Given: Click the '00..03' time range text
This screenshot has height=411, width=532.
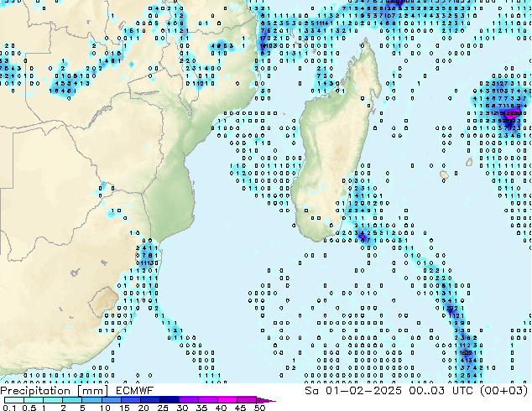Looking at the screenshot, I should pos(426,391).
